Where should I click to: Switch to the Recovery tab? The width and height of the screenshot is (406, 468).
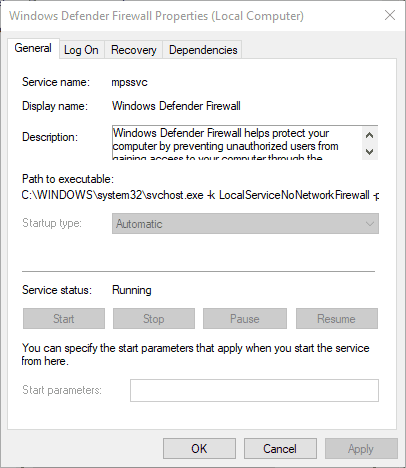(x=134, y=50)
